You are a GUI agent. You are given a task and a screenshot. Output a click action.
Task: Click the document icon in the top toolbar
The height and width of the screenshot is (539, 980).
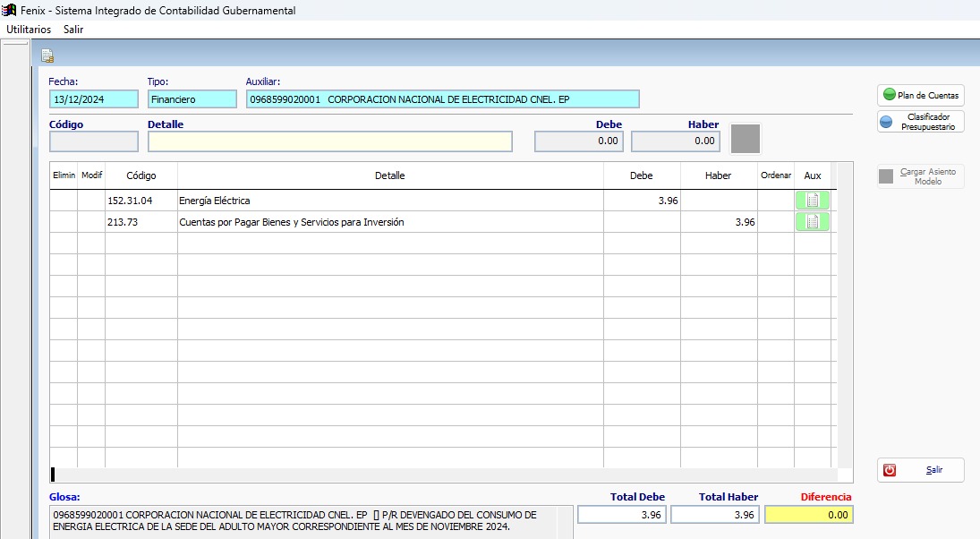[x=47, y=56]
